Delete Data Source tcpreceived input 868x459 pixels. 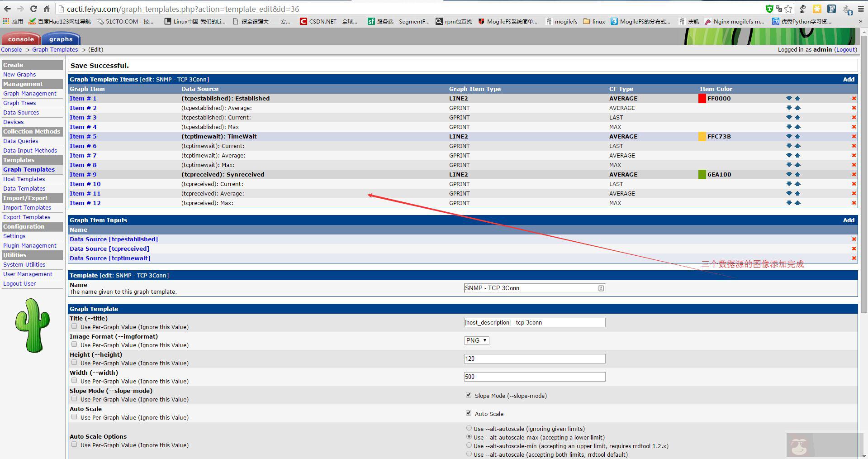point(854,249)
